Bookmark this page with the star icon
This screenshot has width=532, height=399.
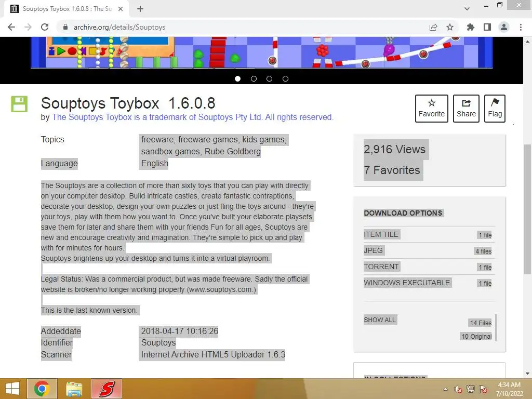coord(450,27)
